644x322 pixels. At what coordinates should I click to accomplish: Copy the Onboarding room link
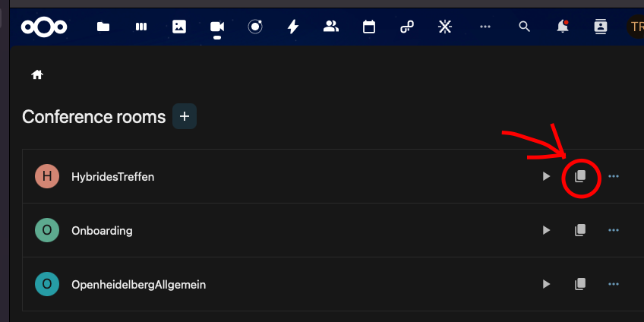[580, 230]
